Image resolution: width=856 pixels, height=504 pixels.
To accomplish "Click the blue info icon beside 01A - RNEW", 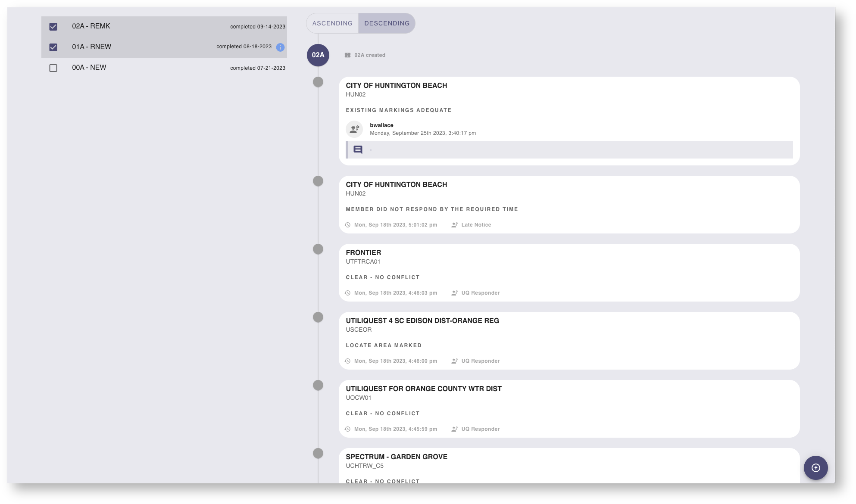I will [280, 47].
